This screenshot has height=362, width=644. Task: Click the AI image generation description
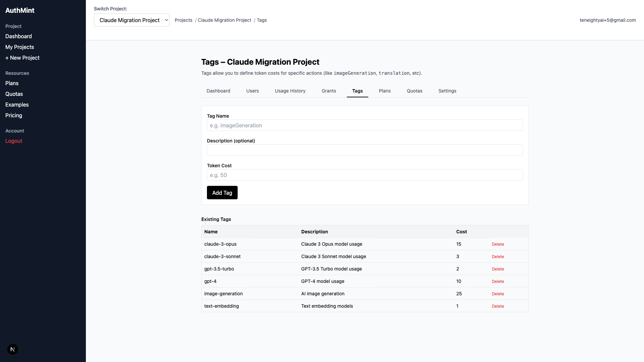click(323, 294)
